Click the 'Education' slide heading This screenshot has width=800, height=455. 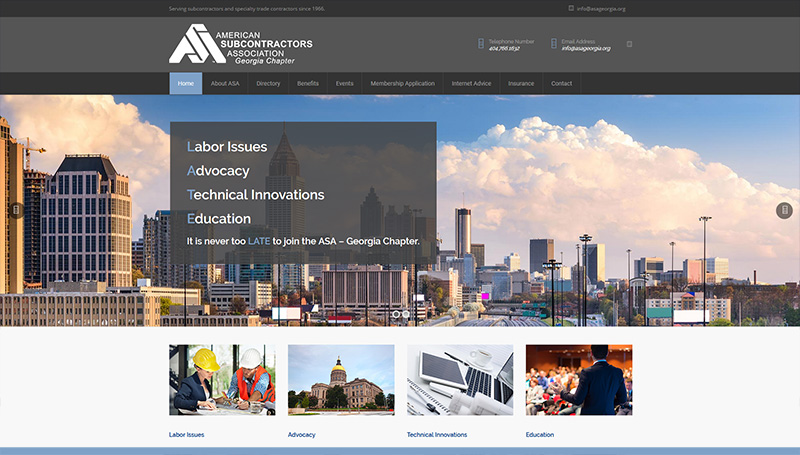pyautogui.click(x=219, y=219)
